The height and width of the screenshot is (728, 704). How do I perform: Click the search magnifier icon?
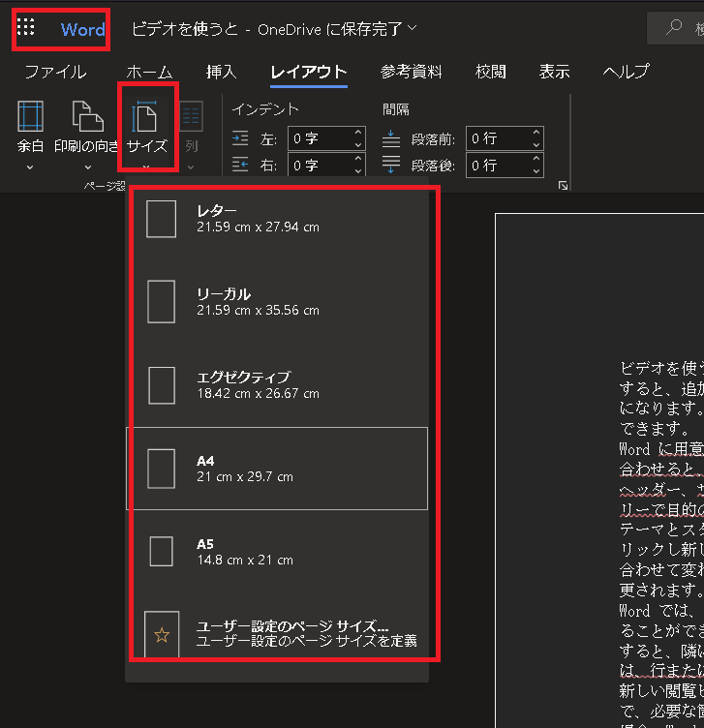pyautogui.click(x=674, y=27)
